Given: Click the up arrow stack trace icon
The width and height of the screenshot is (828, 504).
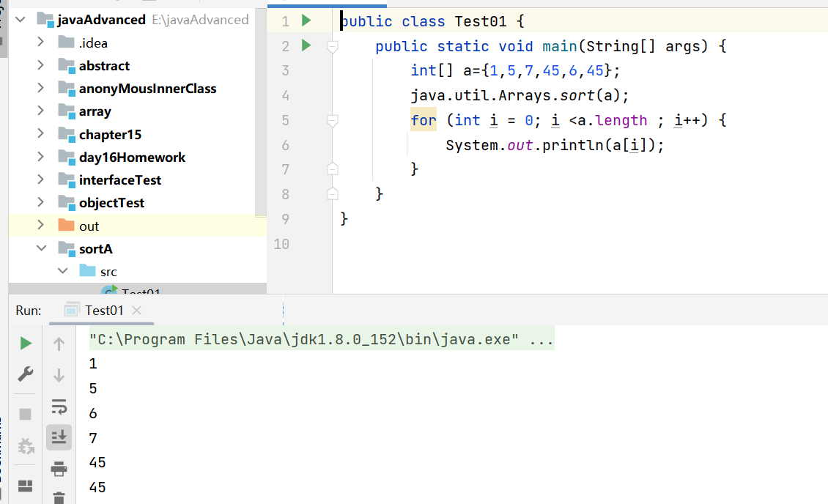Looking at the screenshot, I should (x=59, y=344).
